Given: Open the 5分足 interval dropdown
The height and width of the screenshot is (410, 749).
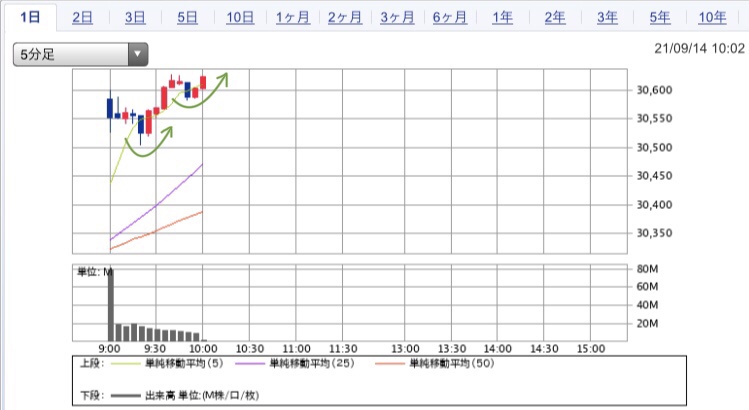Looking at the screenshot, I should (x=70, y=55).
